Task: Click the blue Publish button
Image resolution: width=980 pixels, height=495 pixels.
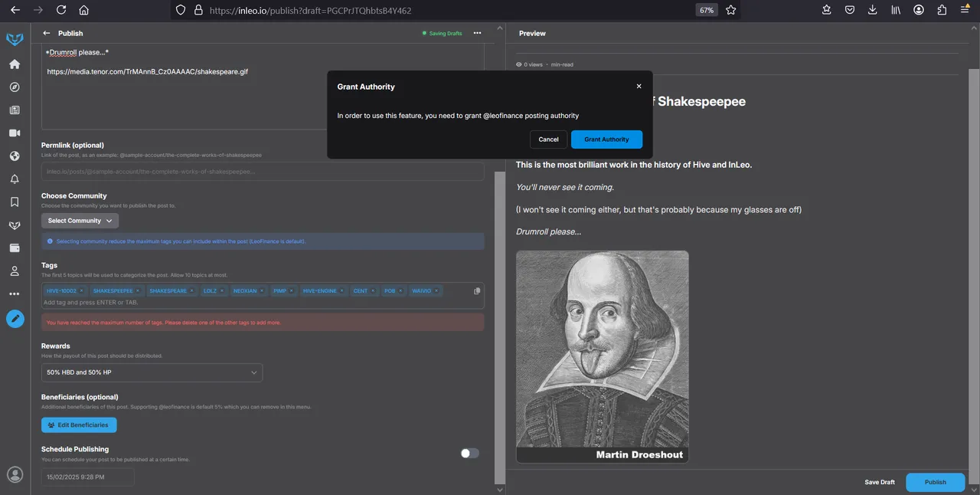Action: (936, 482)
